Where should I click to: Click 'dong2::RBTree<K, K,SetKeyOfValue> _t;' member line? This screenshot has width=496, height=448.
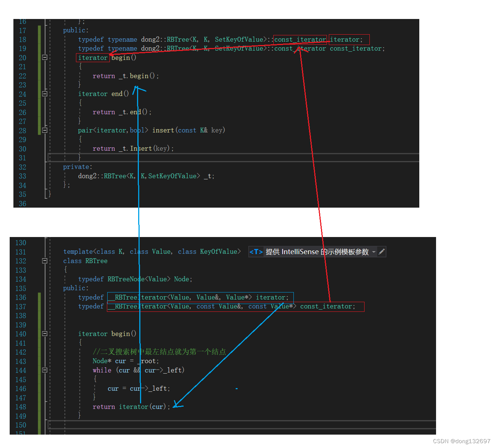146,176
